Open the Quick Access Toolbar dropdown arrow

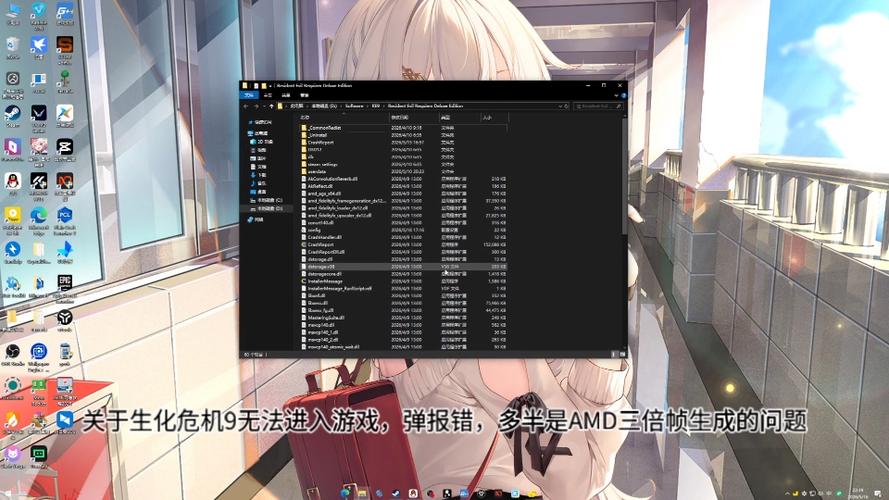(x=270, y=86)
